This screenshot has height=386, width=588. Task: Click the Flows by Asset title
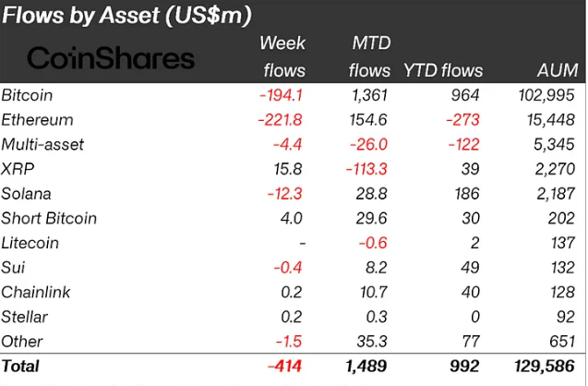127,15
